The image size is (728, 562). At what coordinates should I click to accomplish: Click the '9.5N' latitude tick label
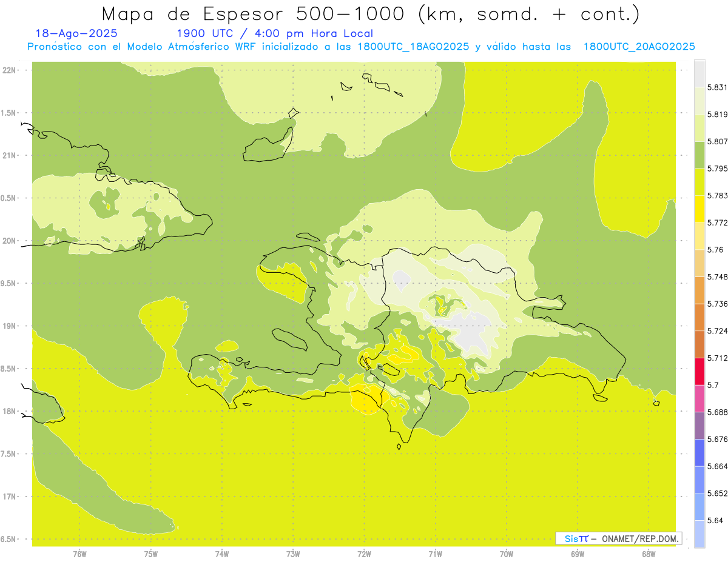pyautogui.click(x=9, y=283)
